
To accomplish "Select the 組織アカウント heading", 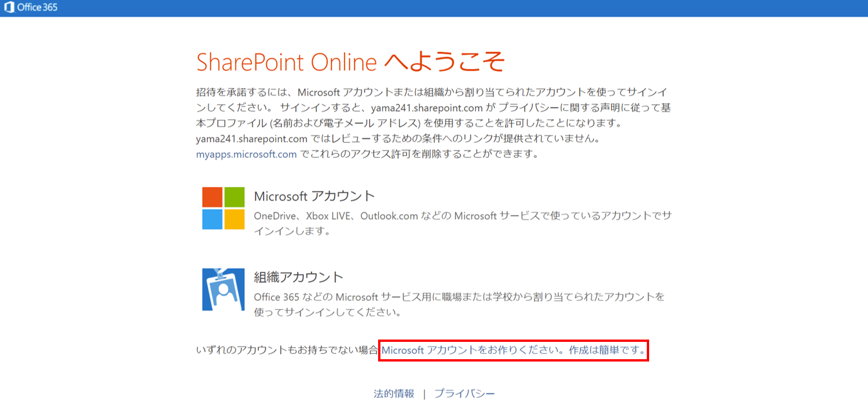I will (299, 277).
